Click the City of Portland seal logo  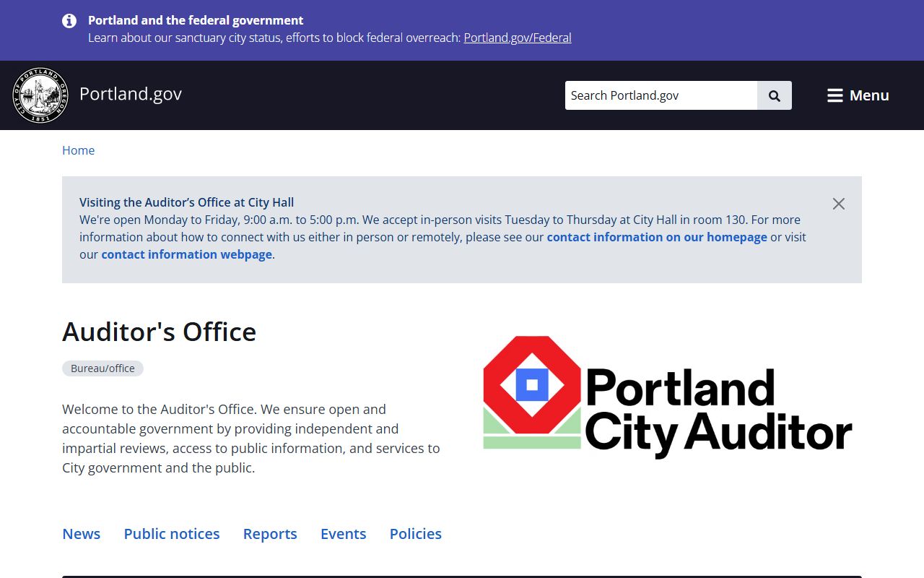(x=40, y=95)
